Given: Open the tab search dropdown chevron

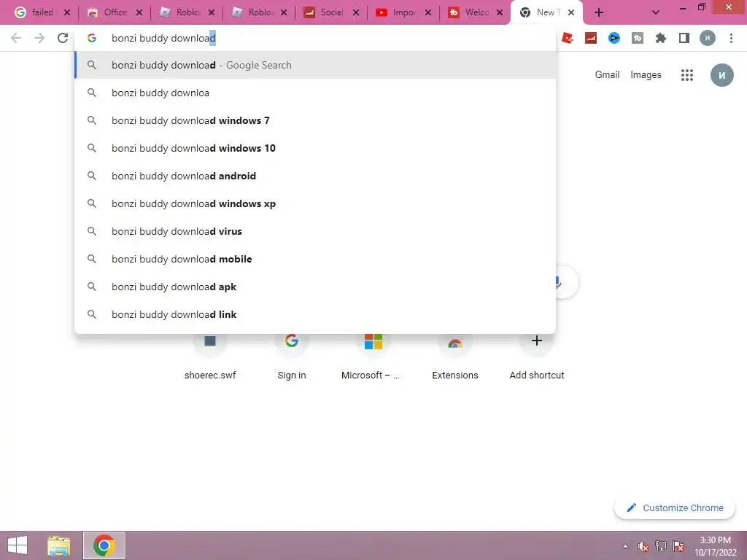Looking at the screenshot, I should click(x=656, y=13).
